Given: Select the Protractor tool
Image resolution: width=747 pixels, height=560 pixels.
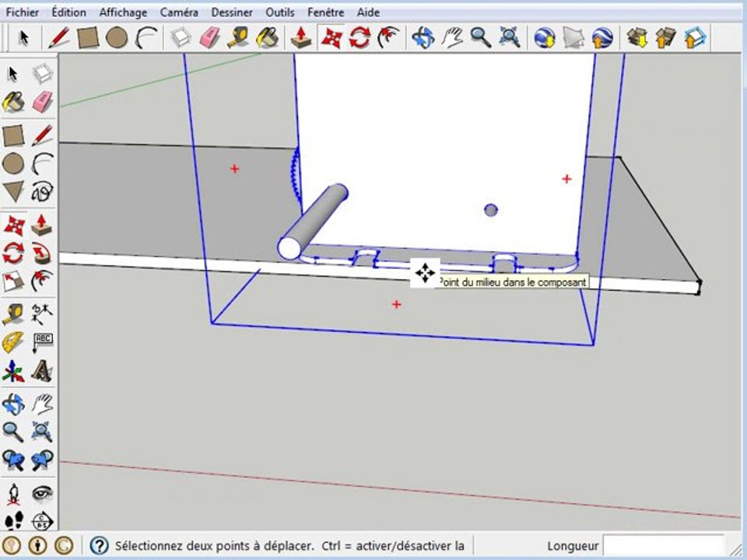Looking at the screenshot, I should [13, 342].
